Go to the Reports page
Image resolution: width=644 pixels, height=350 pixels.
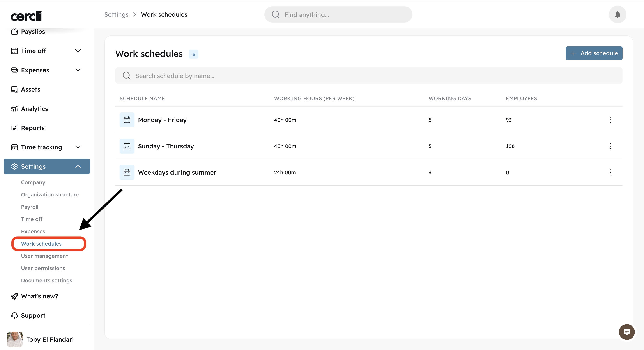[33, 128]
